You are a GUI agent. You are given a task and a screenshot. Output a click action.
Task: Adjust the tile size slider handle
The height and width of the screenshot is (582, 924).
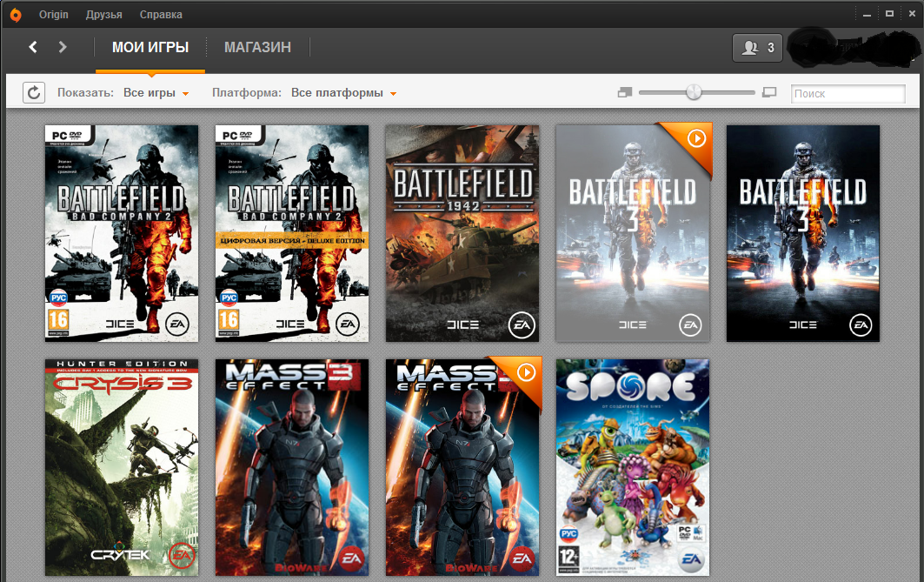pyautogui.click(x=695, y=92)
